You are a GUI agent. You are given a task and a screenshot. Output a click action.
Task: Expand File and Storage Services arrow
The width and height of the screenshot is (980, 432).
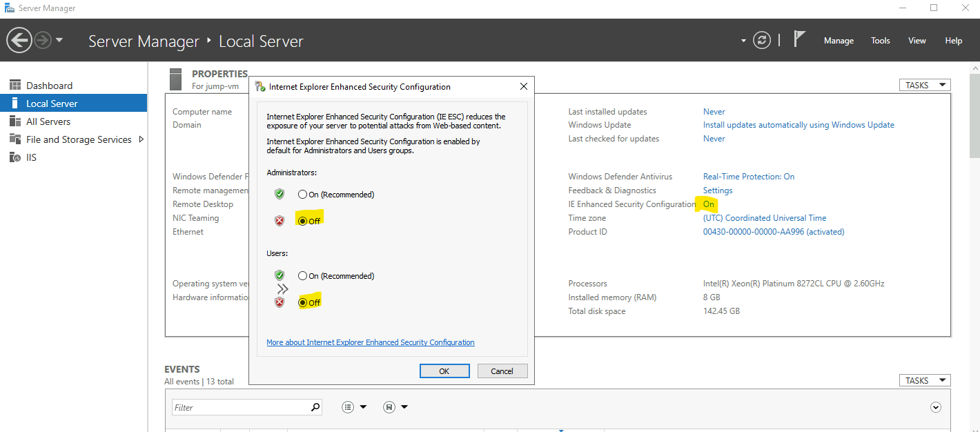pos(141,139)
